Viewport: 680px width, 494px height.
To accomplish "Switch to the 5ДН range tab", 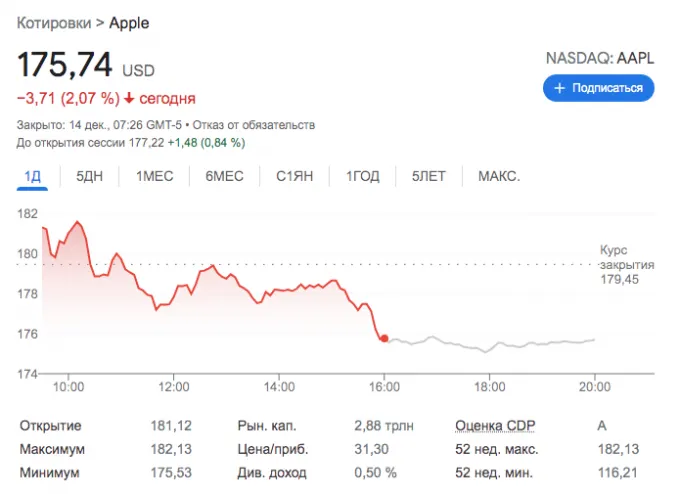I will point(90,176).
